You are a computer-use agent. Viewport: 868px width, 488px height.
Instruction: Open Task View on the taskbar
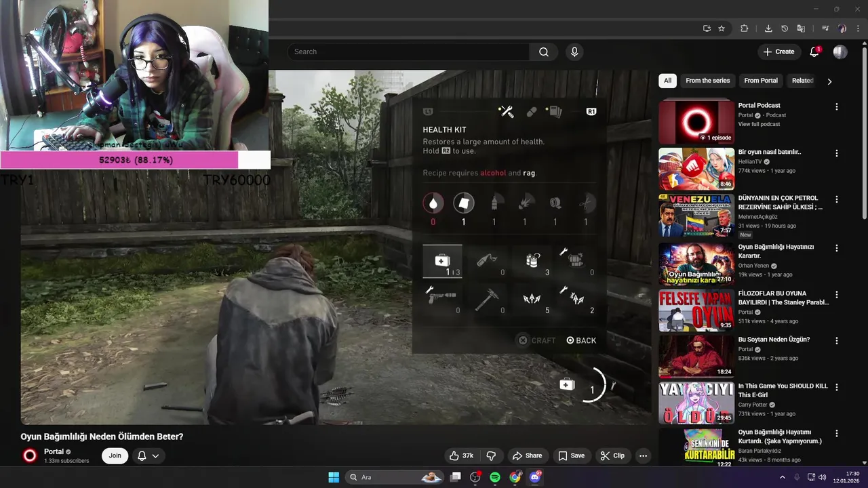coord(456,477)
